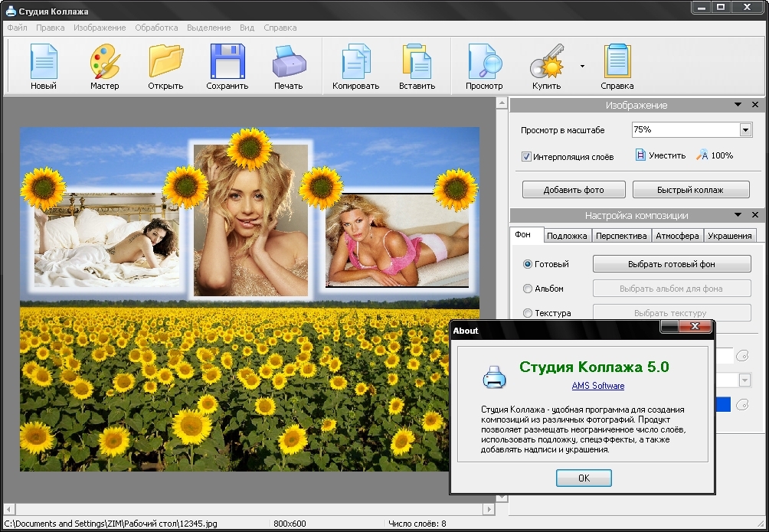The image size is (769, 532).
Task: Click the blue color swatch
Action: (x=722, y=405)
